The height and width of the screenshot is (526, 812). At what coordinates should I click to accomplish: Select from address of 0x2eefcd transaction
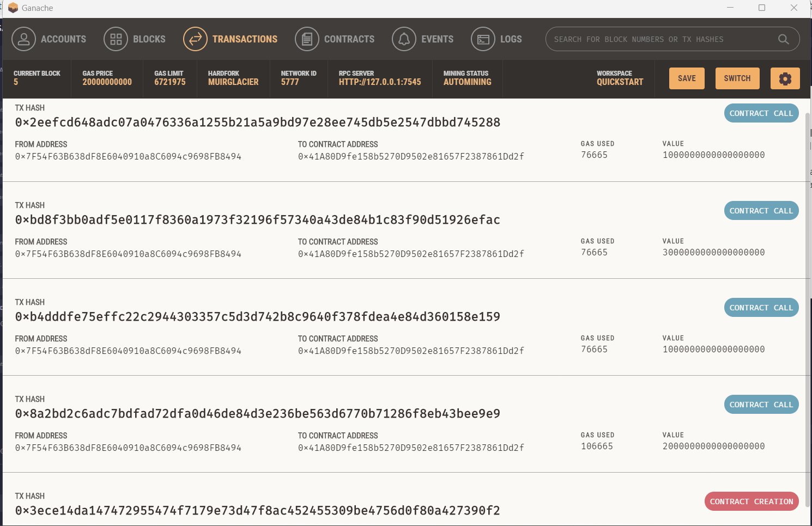click(x=128, y=157)
